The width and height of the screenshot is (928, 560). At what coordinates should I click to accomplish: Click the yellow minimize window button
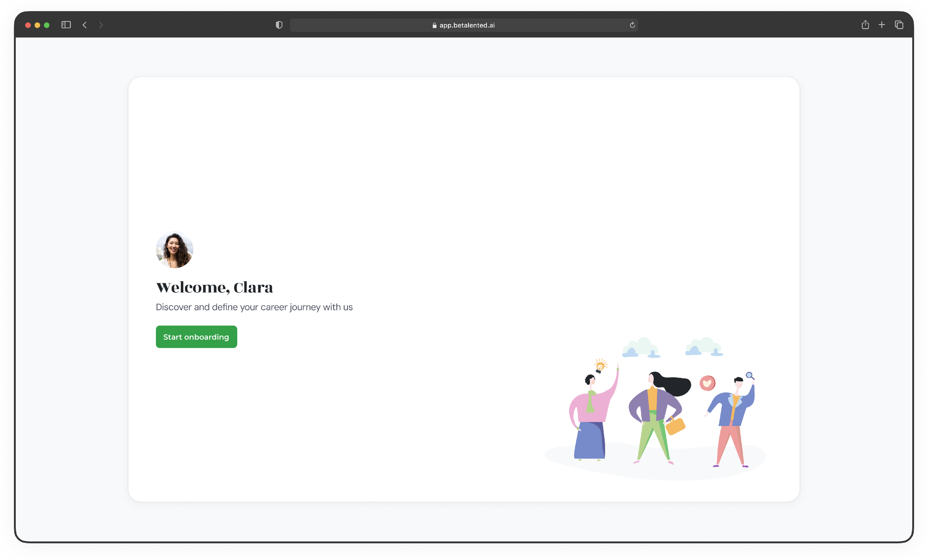pyautogui.click(x=37, y=25)
